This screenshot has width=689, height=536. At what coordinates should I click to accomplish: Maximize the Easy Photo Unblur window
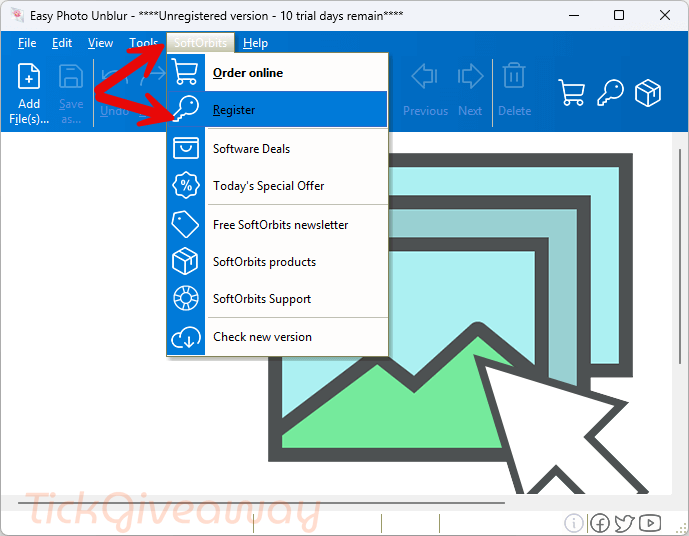tap(619, 15)
